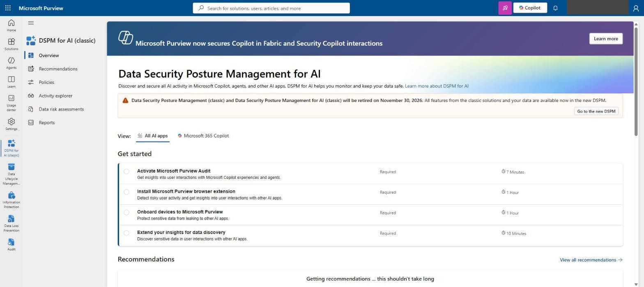Click View all recommendations link
644x287 pixels.
click(x=591, y=260)
